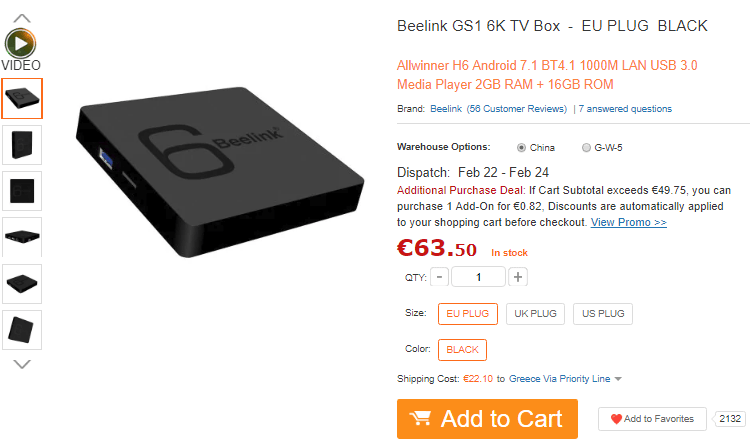This screenshot has height=446, width=750.
Task: Select the last product thumbnail in the column
Action: click(x=22, y=330)
